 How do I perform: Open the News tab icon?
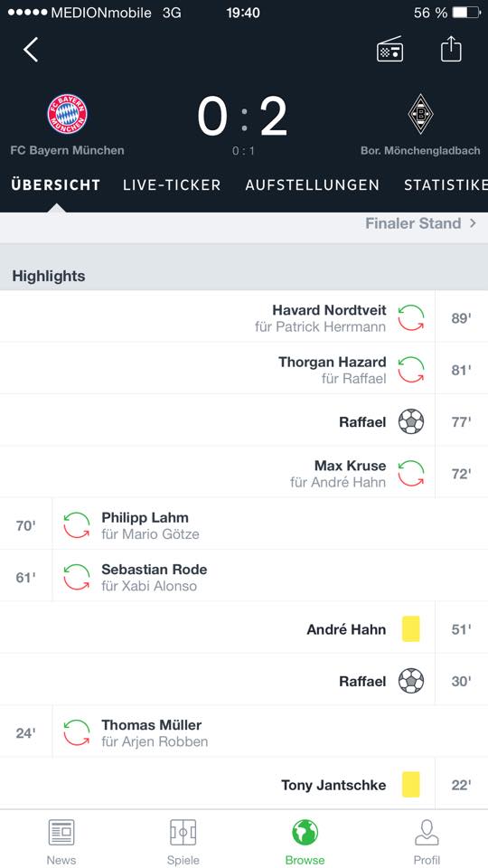click(61, 832)
